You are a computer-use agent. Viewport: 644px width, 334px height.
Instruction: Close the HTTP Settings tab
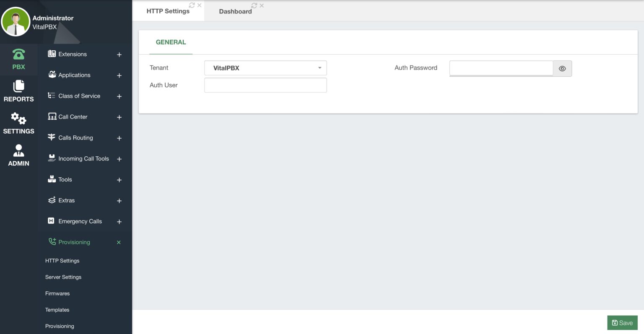pyautogui.click(x=200, y=5)
